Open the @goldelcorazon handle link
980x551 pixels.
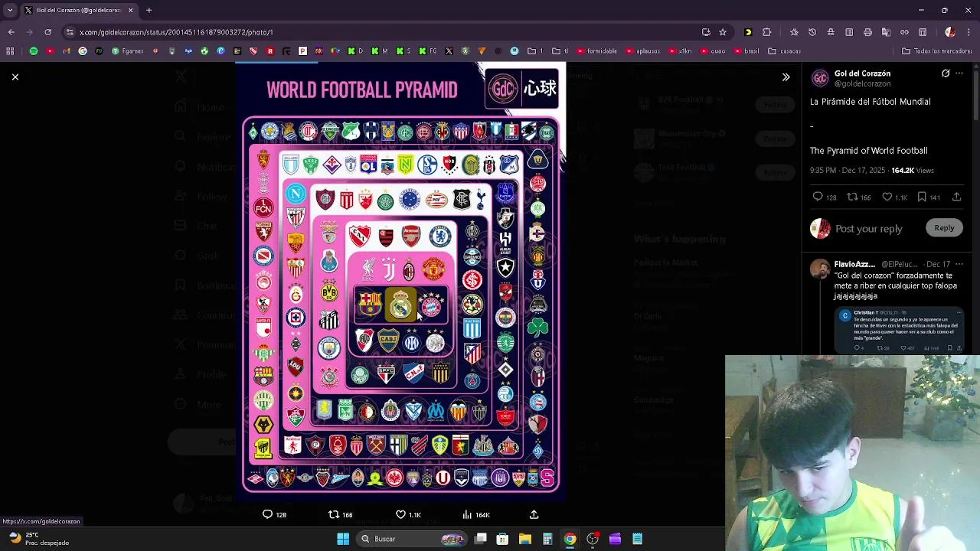862,83
